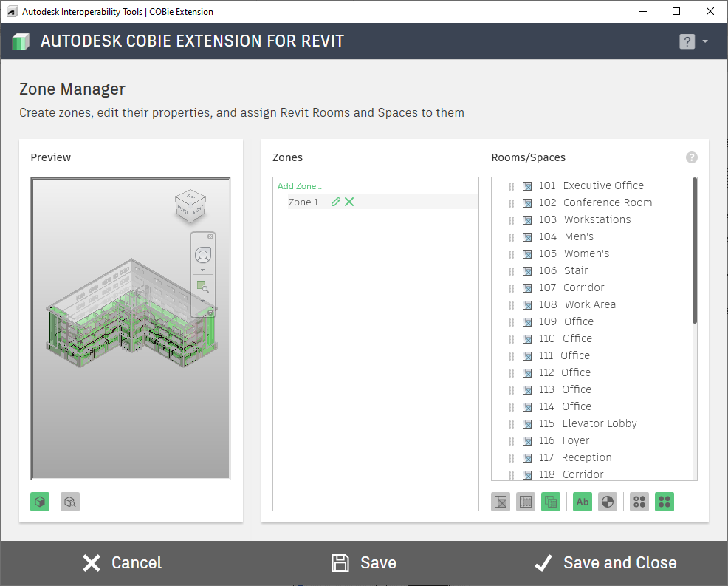Click drag handle of 110 Office
Image resolution: width=728 pixels, height=586 pixels.
point(511,339)
